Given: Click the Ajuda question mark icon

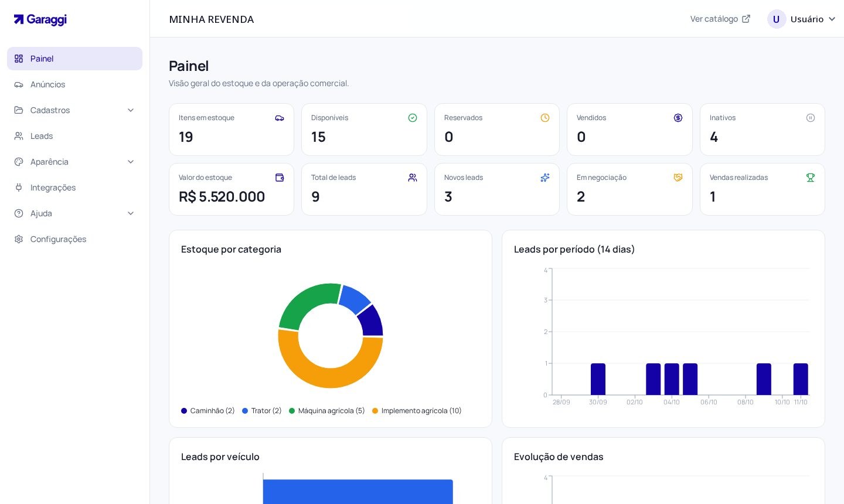Looking at the screenshot, I should tap(19, 213).
